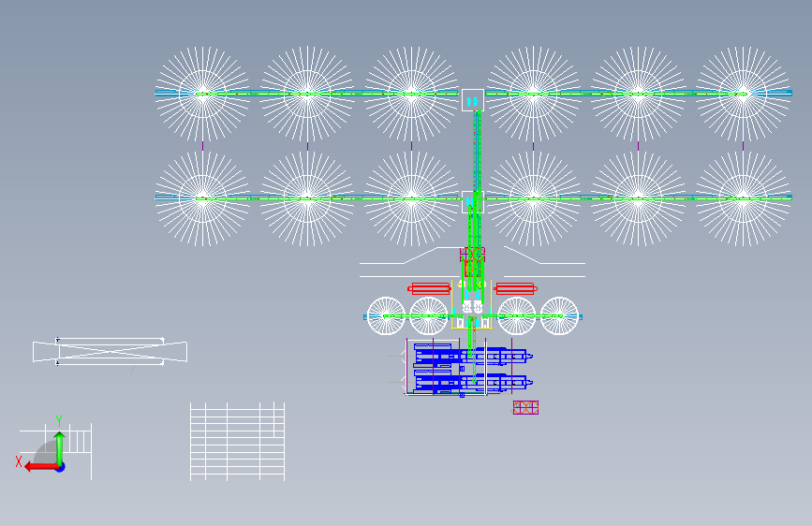Image resolution: width=812 pixels, height=526 pixels.
Task: Select the leftmost small spoked wheel in lower row
Action: 386,315
